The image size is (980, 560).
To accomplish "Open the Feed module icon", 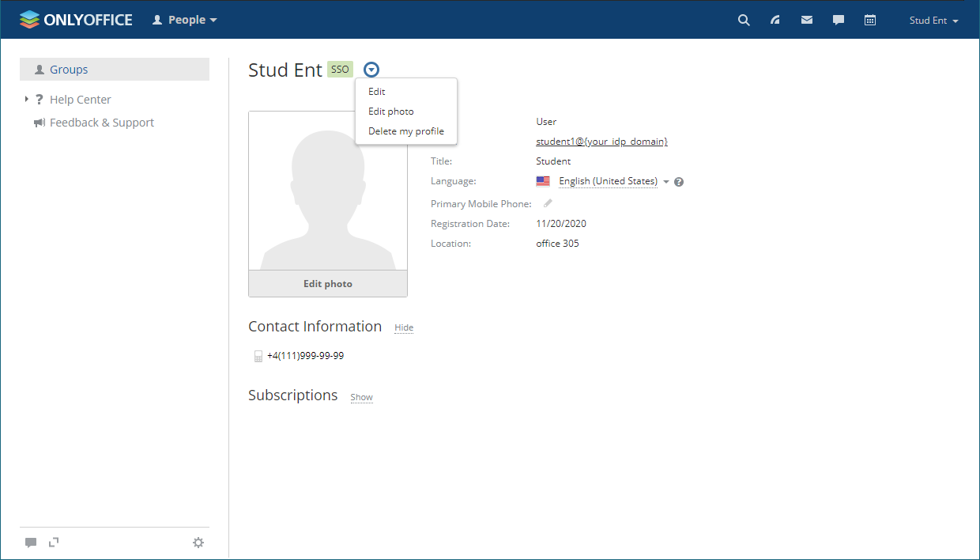I will tap(775, 20).
